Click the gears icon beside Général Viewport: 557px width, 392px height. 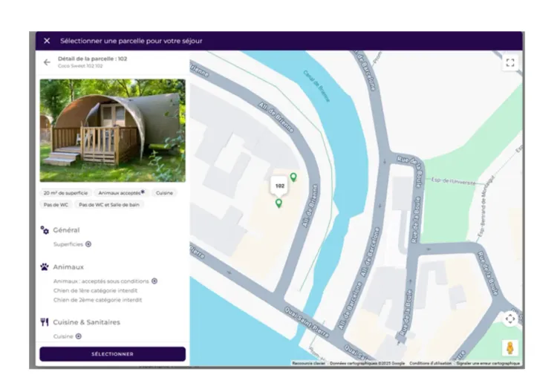[x=45, y=230]
